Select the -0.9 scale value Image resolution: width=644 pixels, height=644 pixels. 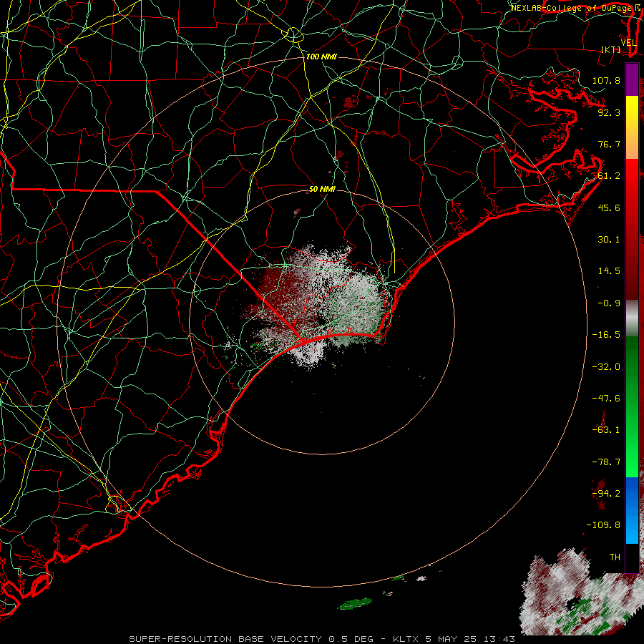[609, 303]
